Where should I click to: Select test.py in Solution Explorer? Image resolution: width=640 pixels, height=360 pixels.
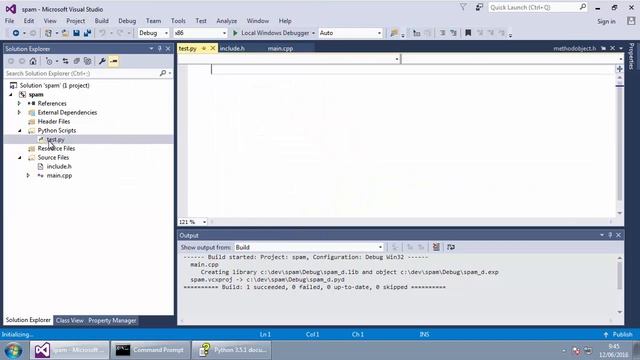[56, 140]
